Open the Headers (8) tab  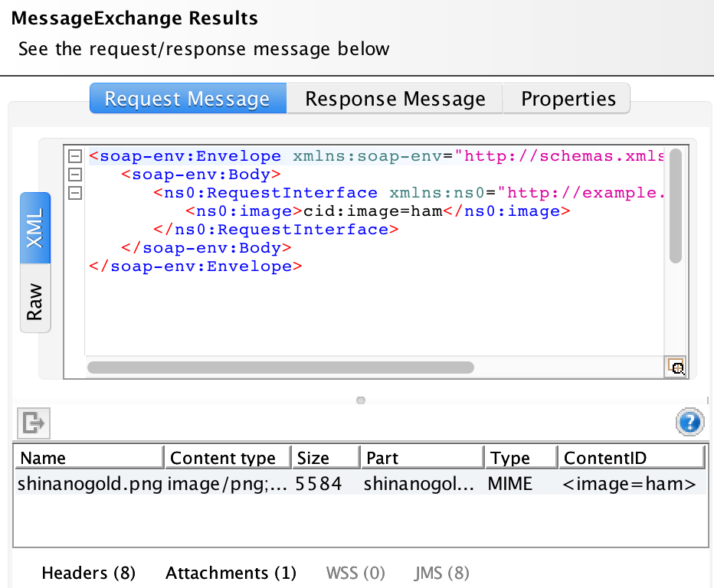pyautogui.click(x=88, y=573)
